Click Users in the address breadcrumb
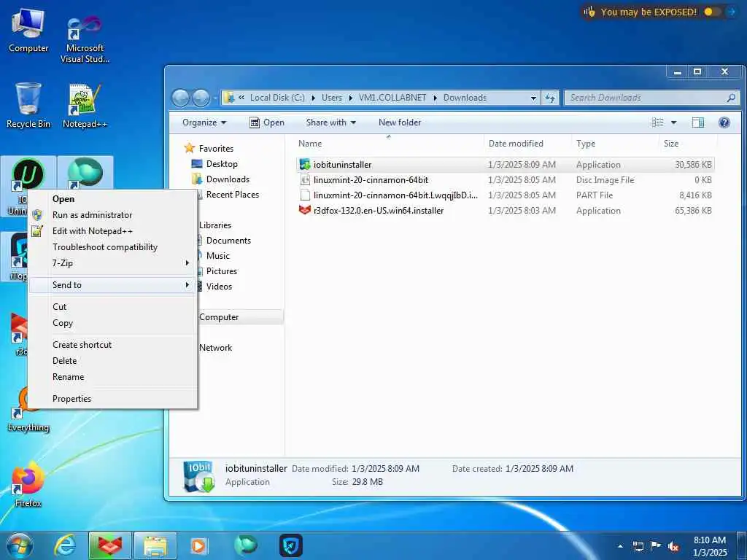This screenshot has width=747, height=560. [x=332, y=98]
